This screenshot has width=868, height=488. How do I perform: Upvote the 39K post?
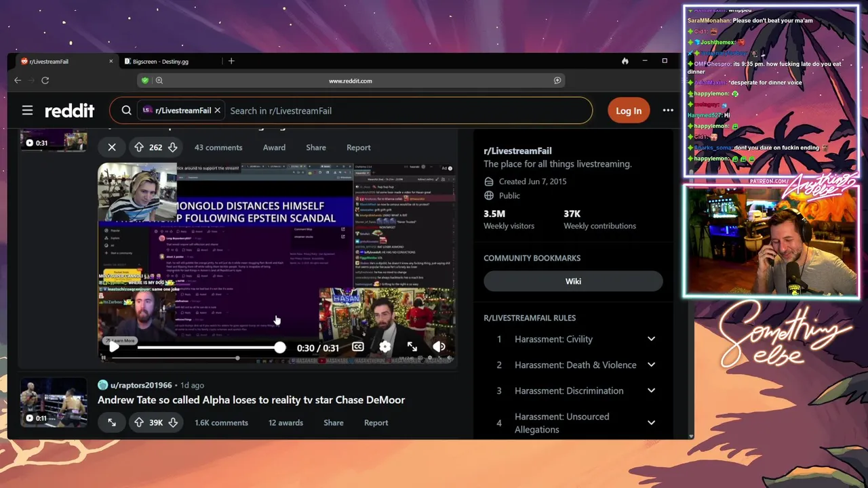139,422
